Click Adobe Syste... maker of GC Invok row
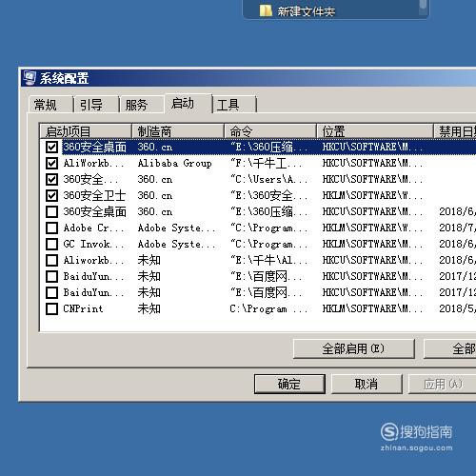Viewport: 476px width, 476px height. pyautogui.click(x=177, y=244)
